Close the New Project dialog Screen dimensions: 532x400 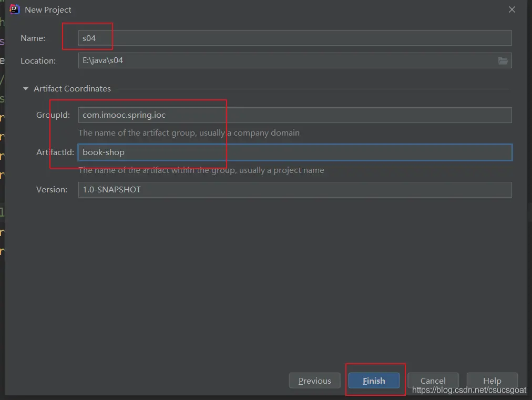click(x=512, y=9)
